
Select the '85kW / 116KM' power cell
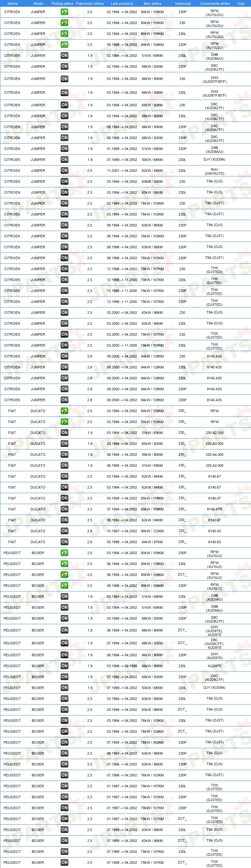(x=152, y=498)
